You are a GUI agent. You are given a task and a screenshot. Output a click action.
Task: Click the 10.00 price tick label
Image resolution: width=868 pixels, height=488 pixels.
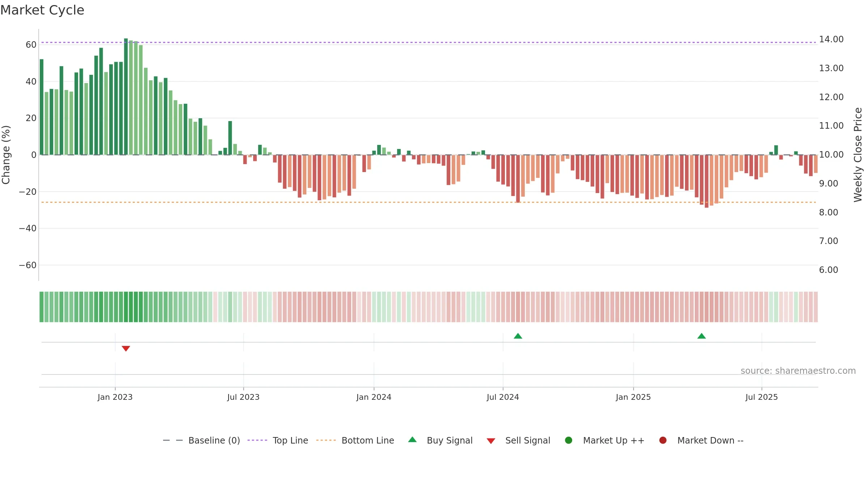831,155
